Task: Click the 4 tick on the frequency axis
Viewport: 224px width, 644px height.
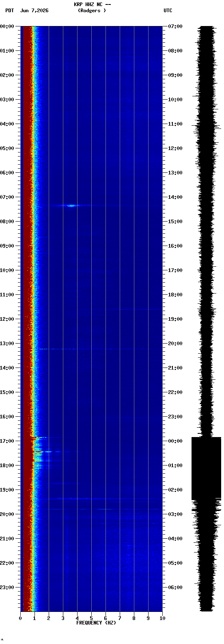Action: click(x=77, y=618)
